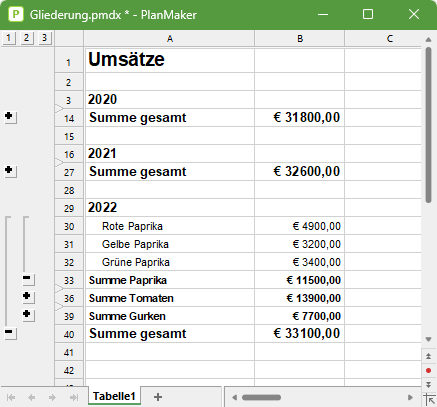This screenshot has height=407, width=437.
Task: Select the Umsätze title cell
Action: pyautogui.click(x=170, y=60)
